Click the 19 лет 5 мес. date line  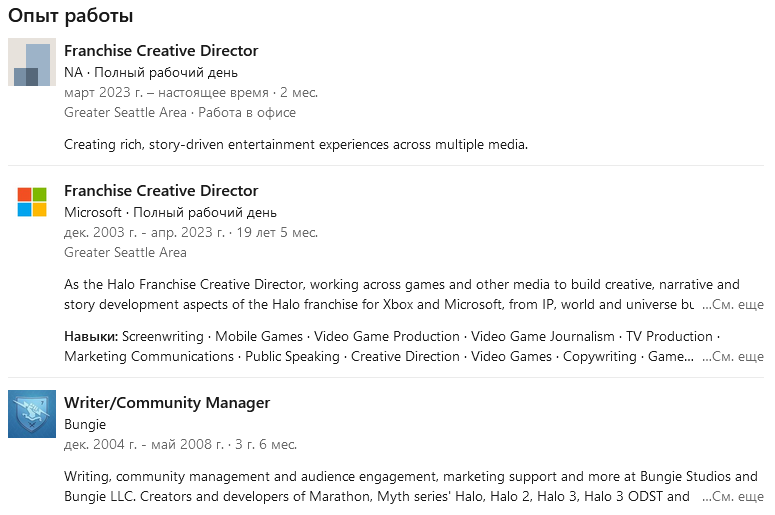tap(190, 232)
